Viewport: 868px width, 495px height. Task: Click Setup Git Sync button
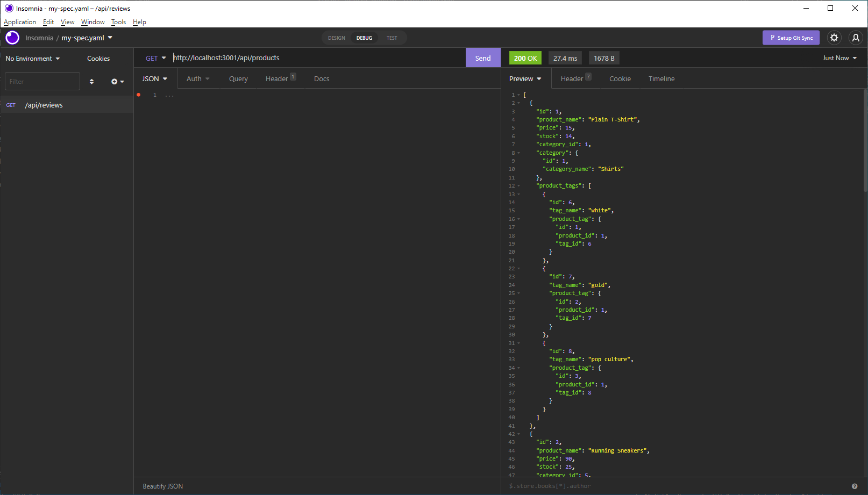[x=791, y=38]
